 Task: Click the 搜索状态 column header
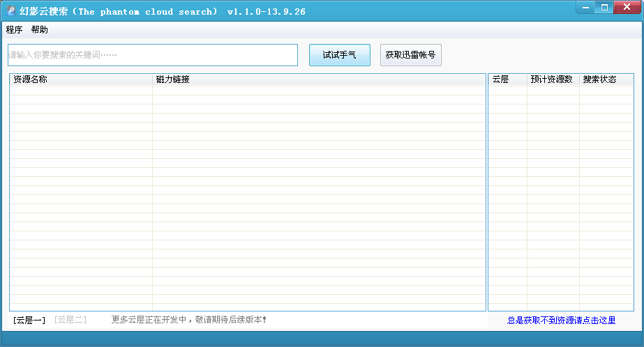pos(606,79)
